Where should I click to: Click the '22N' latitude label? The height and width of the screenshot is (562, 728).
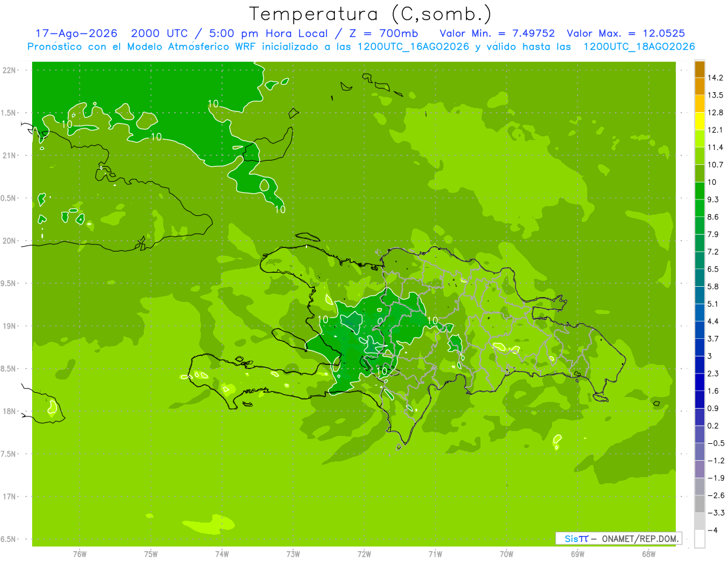click(x=9, y=70)
